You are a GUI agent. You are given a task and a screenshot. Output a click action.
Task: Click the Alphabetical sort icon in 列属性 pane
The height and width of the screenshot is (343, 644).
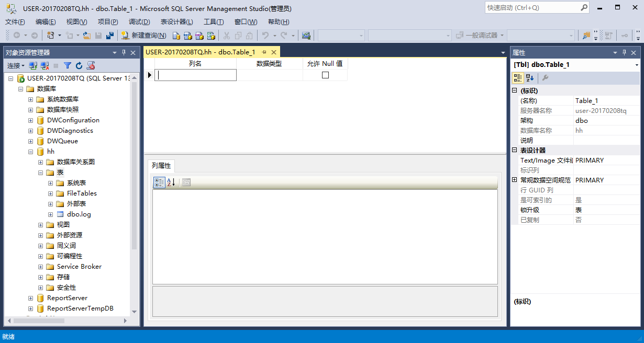pyautogui.click(x=171, y=182)
